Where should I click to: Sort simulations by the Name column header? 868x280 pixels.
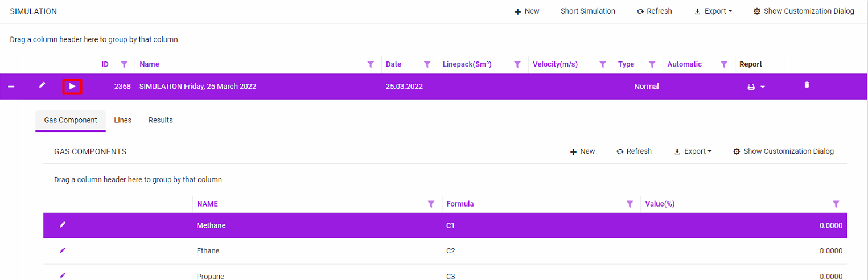(149, 64)
